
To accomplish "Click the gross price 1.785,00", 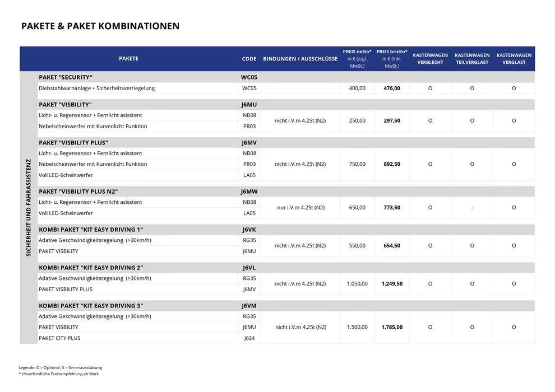I will [392, 327].
